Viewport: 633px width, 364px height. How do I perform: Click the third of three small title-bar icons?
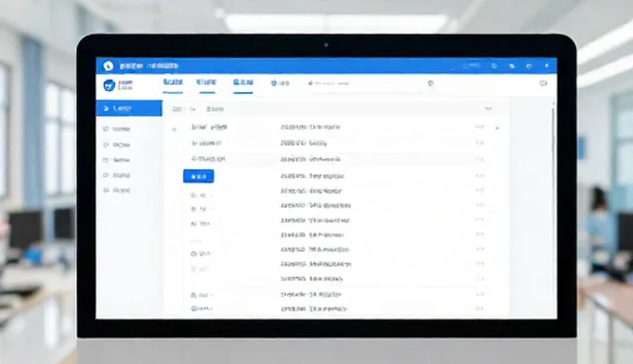pos(529,66)
